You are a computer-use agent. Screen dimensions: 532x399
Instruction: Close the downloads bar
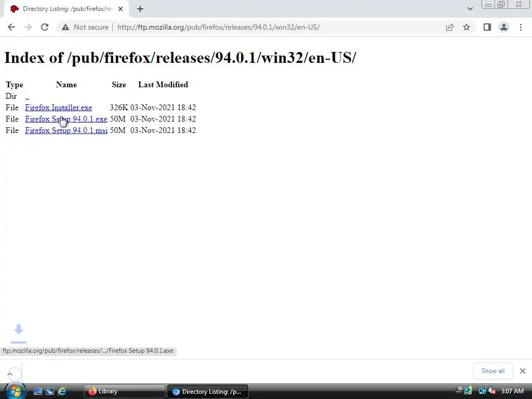pos(523,371)
